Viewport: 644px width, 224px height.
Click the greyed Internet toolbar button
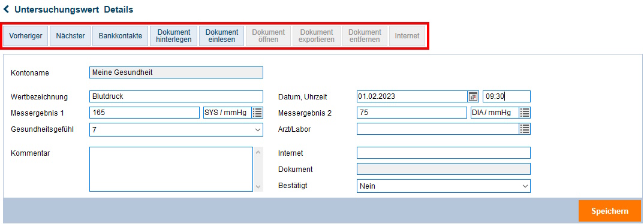[407, 36]
